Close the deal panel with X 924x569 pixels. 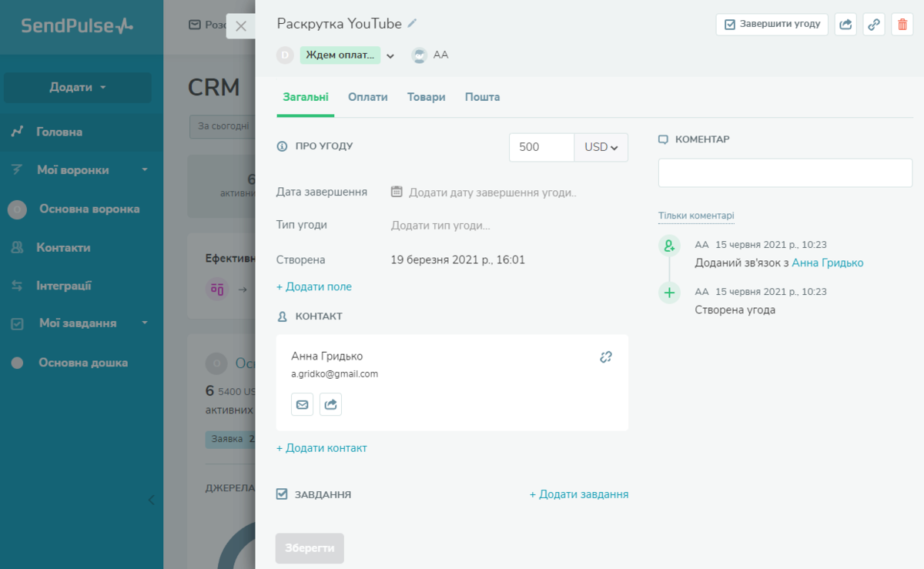click(241, 26)
